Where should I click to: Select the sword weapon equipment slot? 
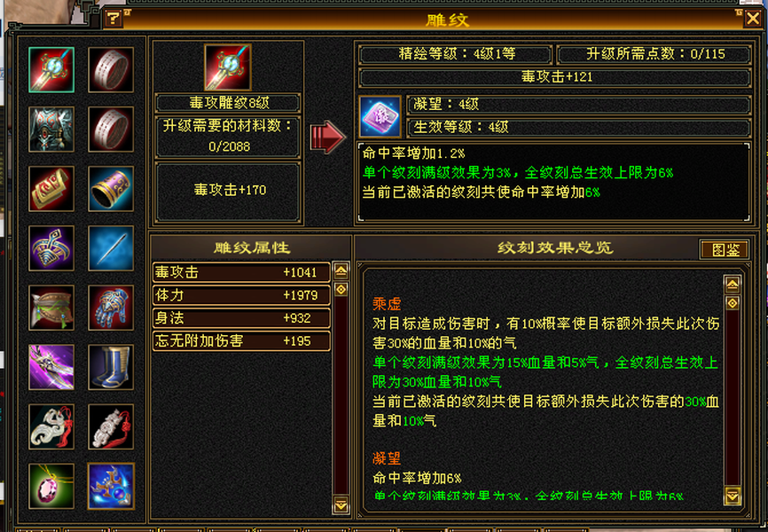coord(51,69)
